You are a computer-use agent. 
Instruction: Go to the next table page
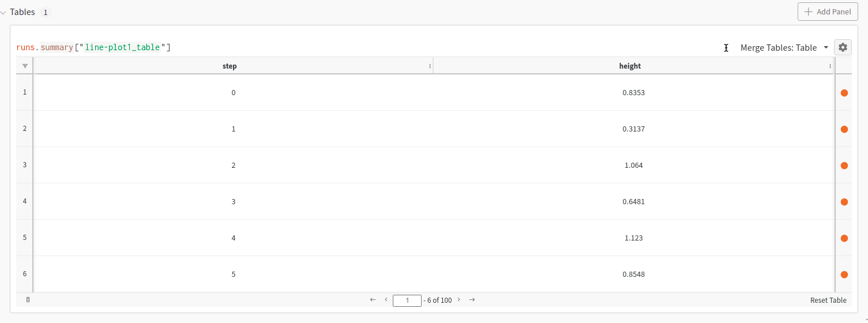click(459, 299)
